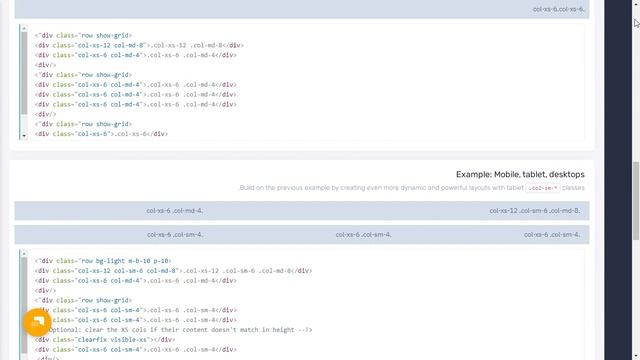Click code line with 'col-xs-12 col-sm-6 col-md-8'
640x360 pixels.
(173, 271)
